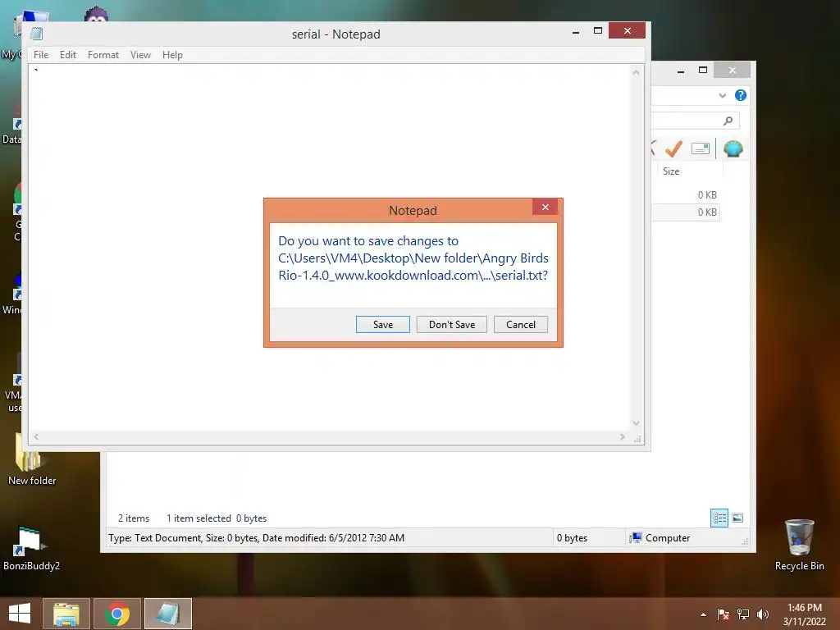The height and width of the screenshot is (630, 840).
Task: Open the View menu in Notepad
Action: pyautogui.click(x=140, y=55)
